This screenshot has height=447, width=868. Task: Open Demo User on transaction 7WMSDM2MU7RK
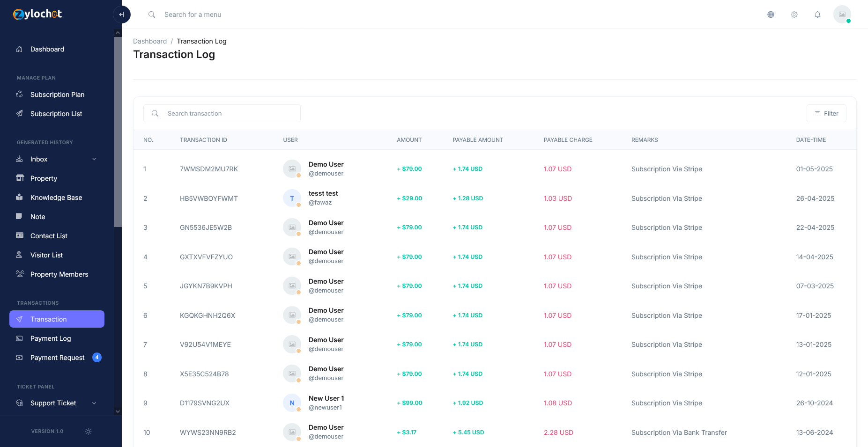(326, 164)
